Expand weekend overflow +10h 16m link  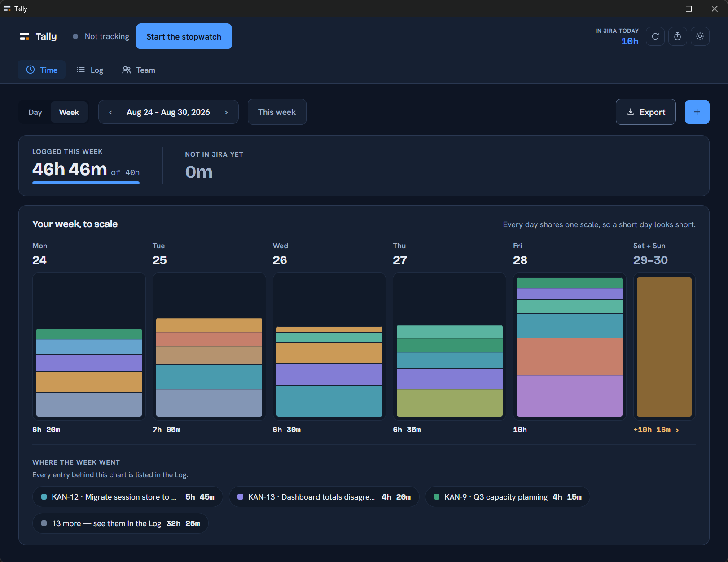coord(656,430)
